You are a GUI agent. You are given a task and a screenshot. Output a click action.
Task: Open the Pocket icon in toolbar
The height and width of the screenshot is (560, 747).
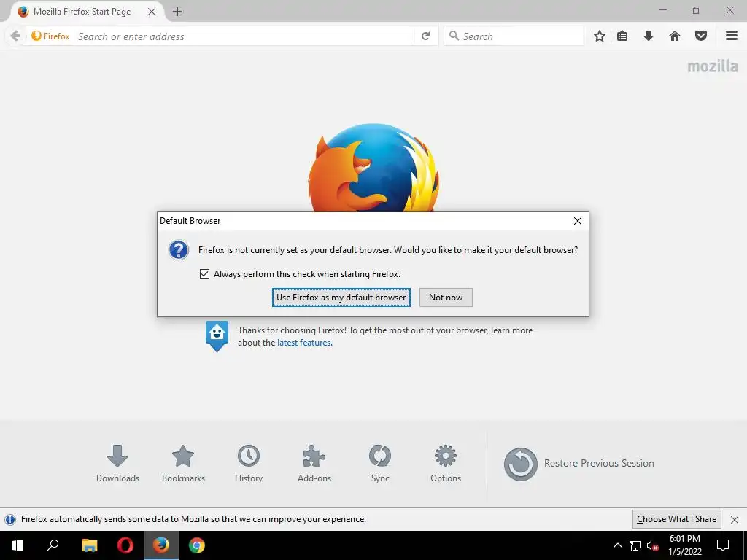[701, 36]
